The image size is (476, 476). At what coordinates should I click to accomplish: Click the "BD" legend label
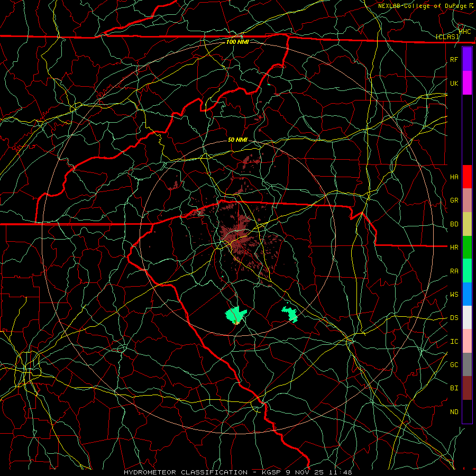[x=454, y=224]
